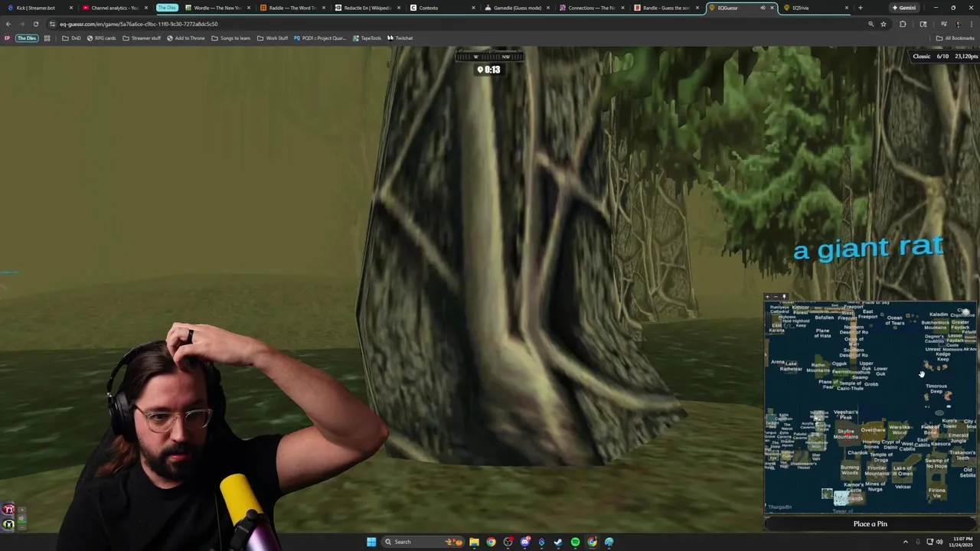Image resolution: width=980 pixels, height=551 pixels.
Task: Open the Gamedle (Guess mode) tab
Action: [518, 8]
